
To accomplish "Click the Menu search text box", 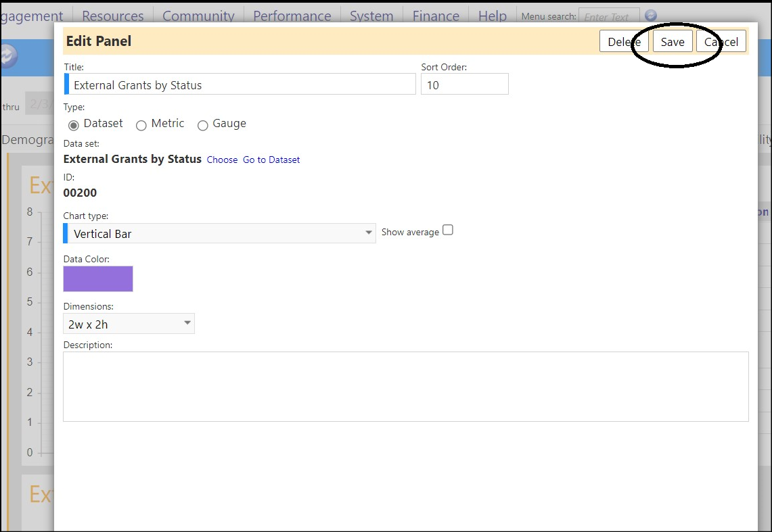I will [609, 16].
